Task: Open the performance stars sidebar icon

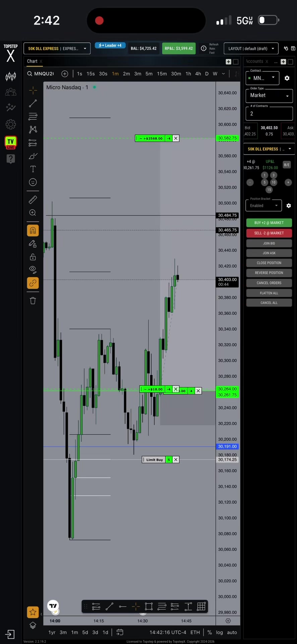Action: point(11,108)
